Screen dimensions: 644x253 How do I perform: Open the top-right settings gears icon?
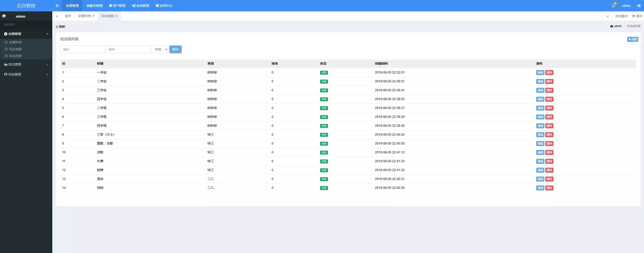point(639,6)
